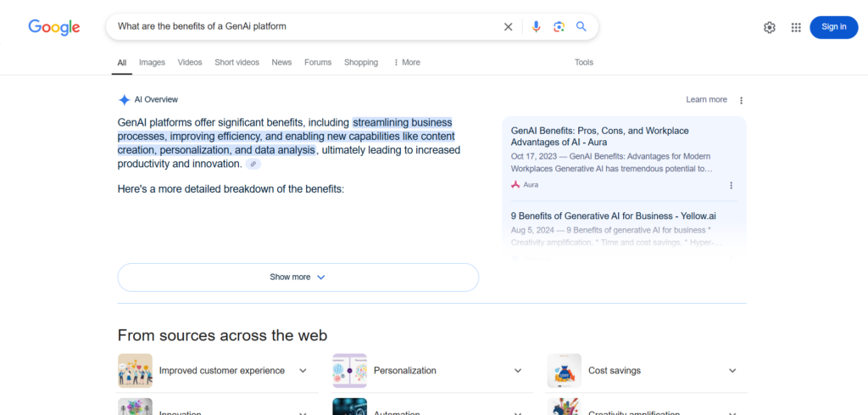Expand the Personalization section
Viewport: 868px width, 415px height.
517,371
